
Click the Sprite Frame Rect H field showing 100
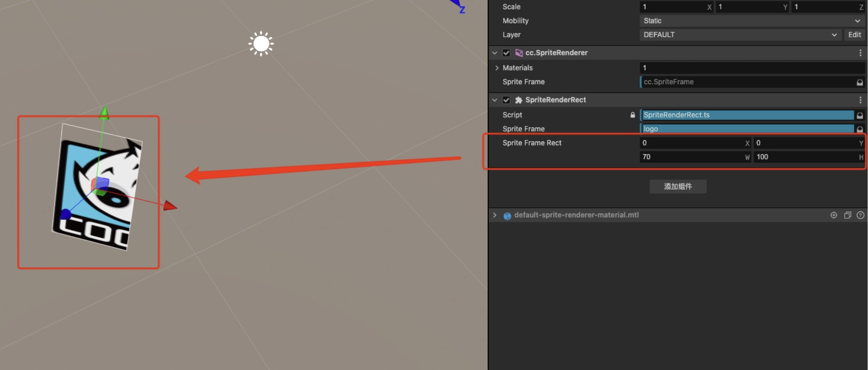(x=809, y=157)
